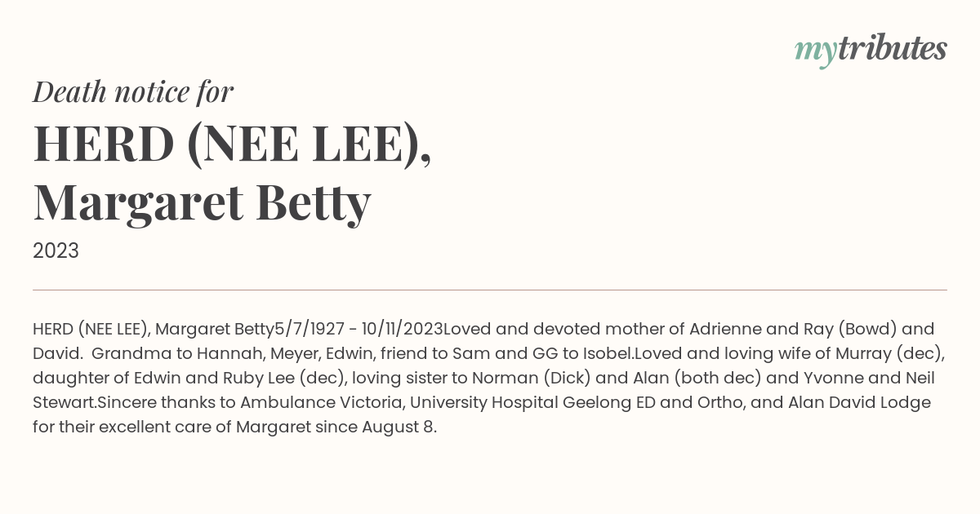Click the dates 5/7/1927 - 10/11/2023

point(359,330)
